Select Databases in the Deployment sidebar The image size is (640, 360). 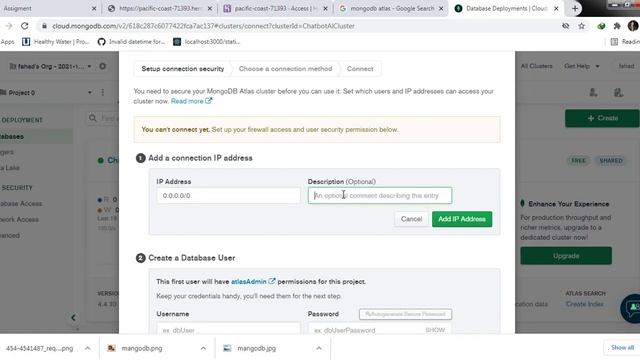point(36,136)
